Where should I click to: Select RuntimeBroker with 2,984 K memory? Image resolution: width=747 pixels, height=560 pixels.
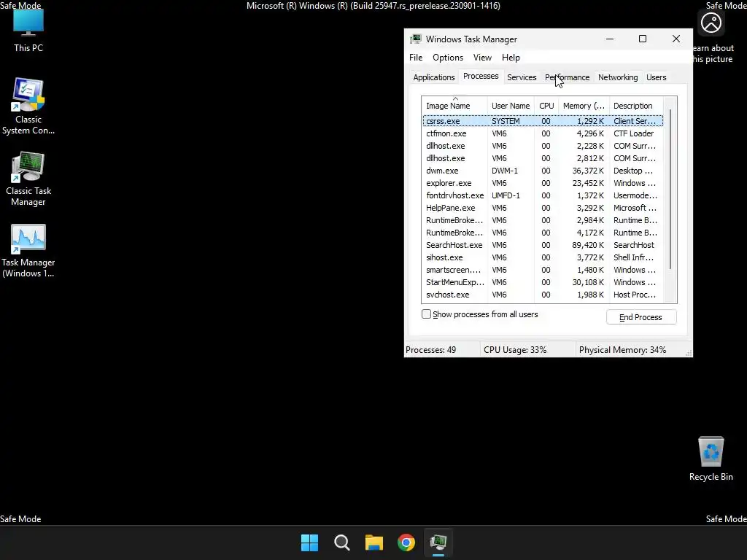point(543,220)
